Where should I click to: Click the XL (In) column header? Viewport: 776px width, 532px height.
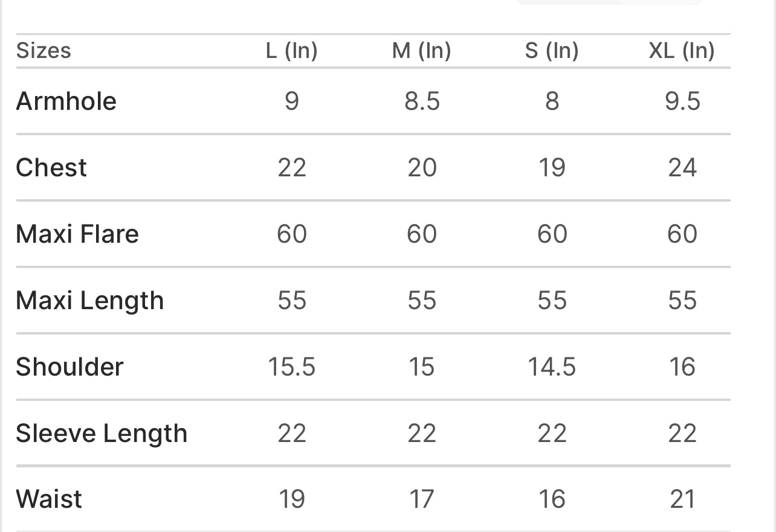point(682,51)
